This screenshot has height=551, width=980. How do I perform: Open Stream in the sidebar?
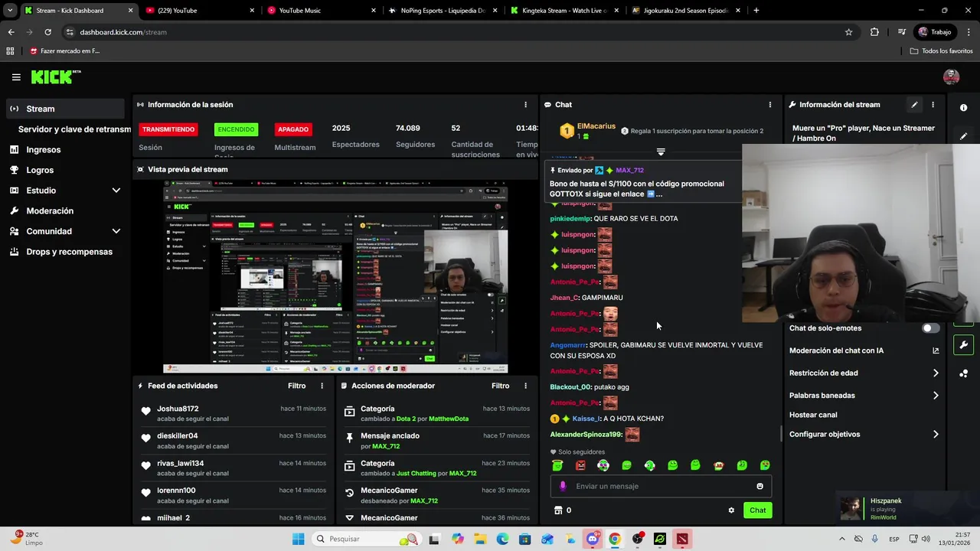(65, 109)
